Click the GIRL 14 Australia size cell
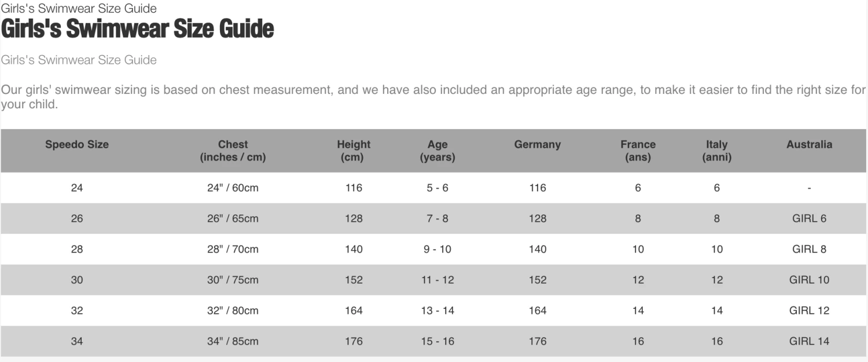Viewport: 868px width, 362px height. pyautogui.click(x=809, y=341)
